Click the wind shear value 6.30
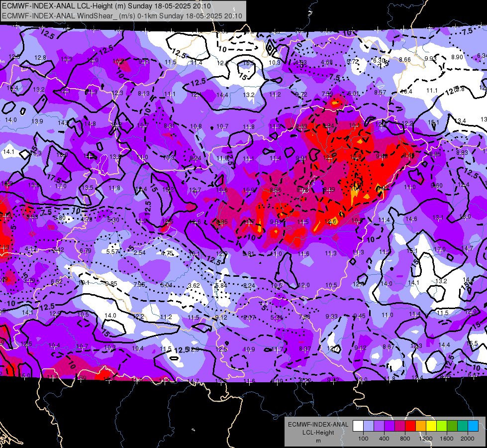Image resolution: width=487 pixels, height=448 pixels. tap(379, 60)
